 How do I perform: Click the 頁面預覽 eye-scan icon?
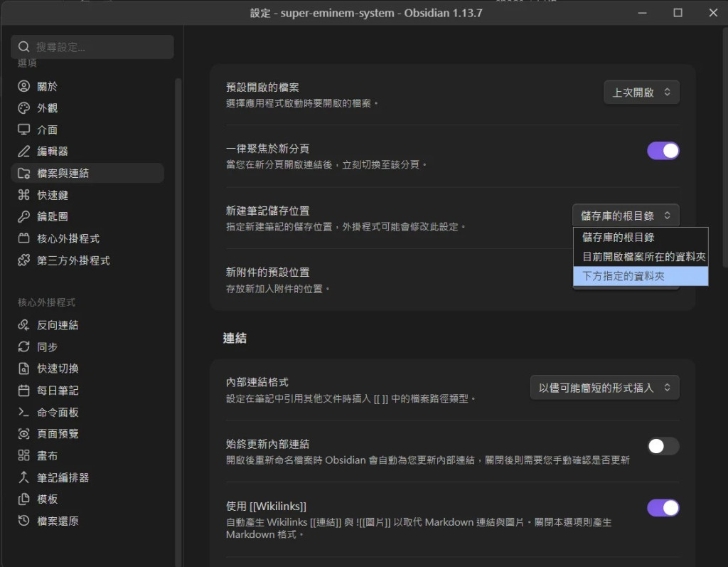(x=23, y=434)
